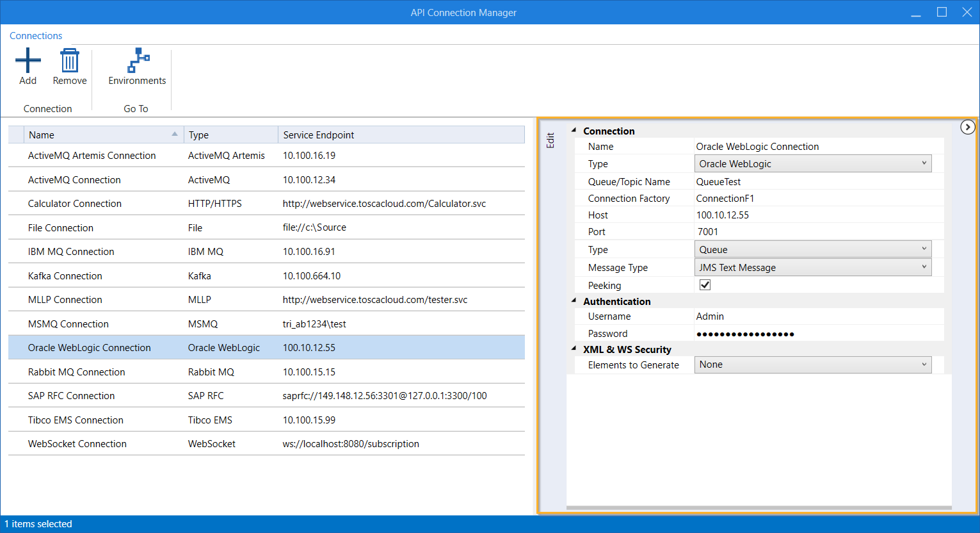Maximize the API Connection Manager window
This screenshot has width=980, height=533.
(942, 12)
